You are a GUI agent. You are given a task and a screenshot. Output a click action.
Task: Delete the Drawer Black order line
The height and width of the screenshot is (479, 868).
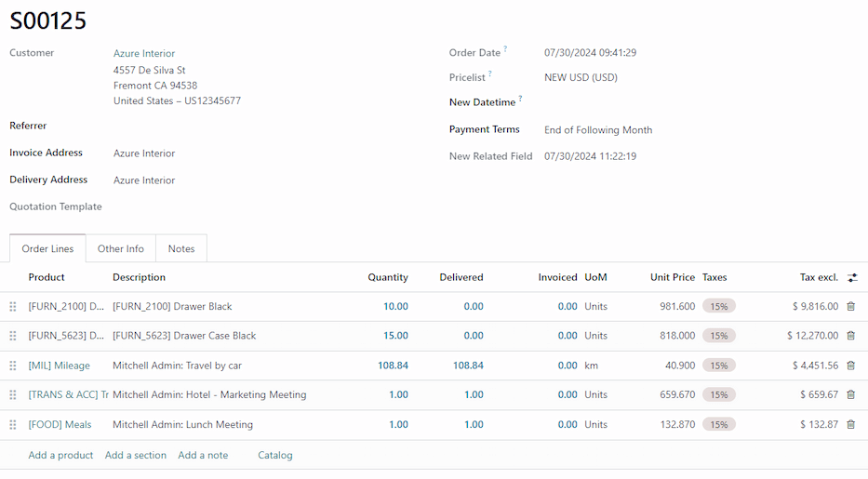(850, 306)
